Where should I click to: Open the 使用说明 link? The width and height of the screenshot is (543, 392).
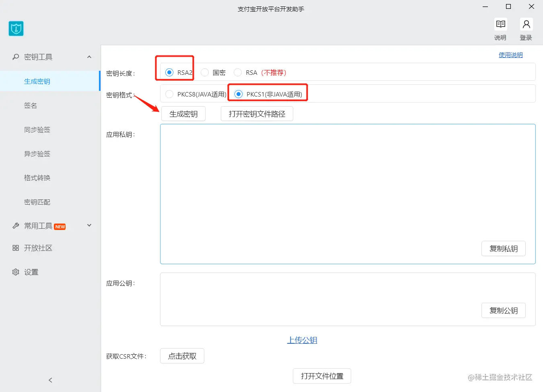pos(511,55)
